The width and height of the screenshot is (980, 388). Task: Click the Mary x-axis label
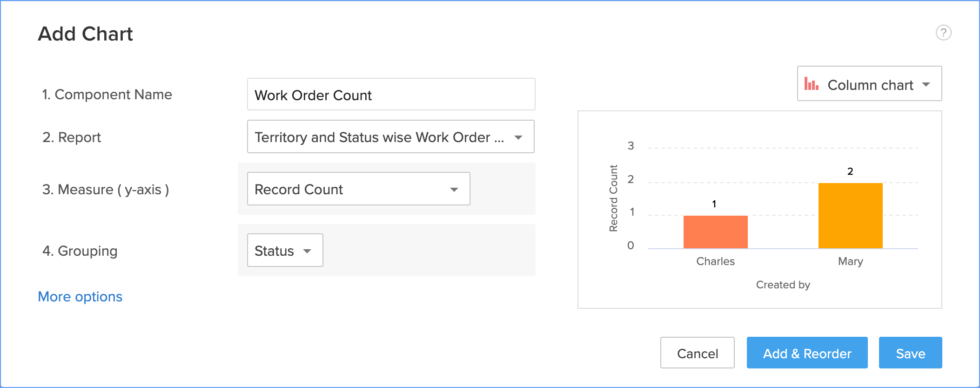(850, 261)
